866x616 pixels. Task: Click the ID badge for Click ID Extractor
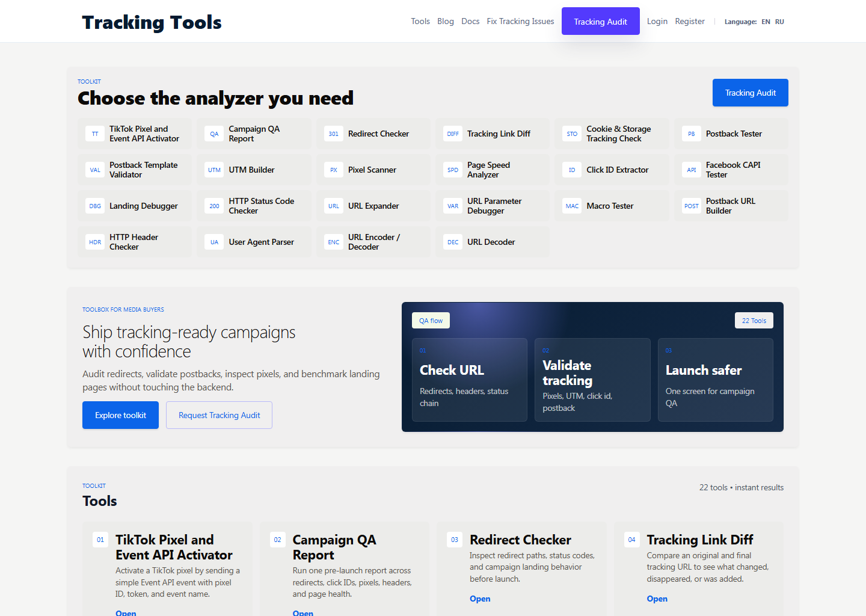click(572, 170)
